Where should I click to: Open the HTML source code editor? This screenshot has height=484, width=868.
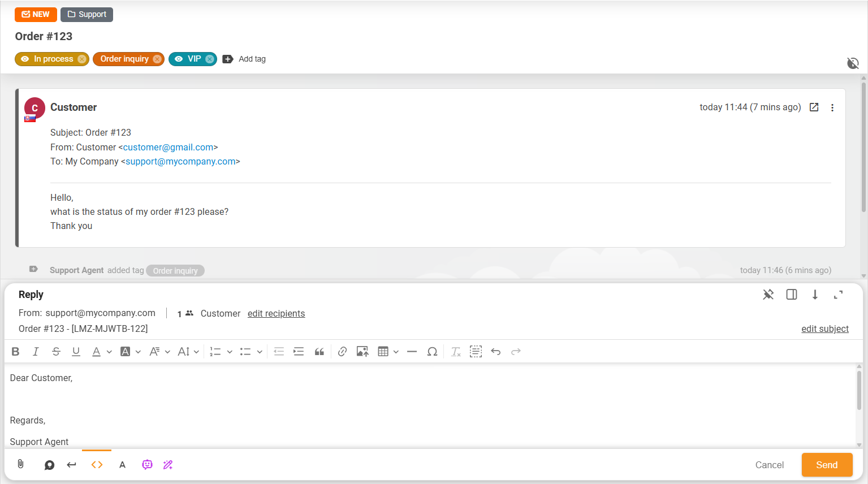click(97, 464)
